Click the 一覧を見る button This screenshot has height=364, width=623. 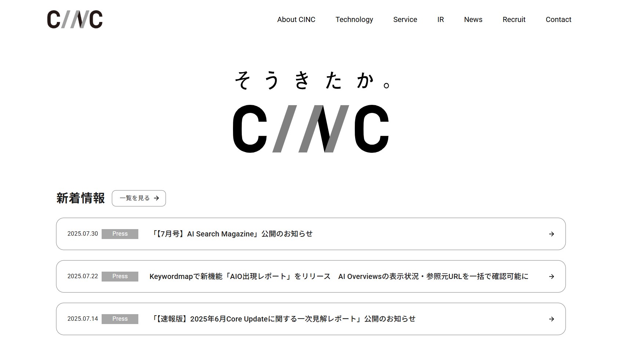139,198
